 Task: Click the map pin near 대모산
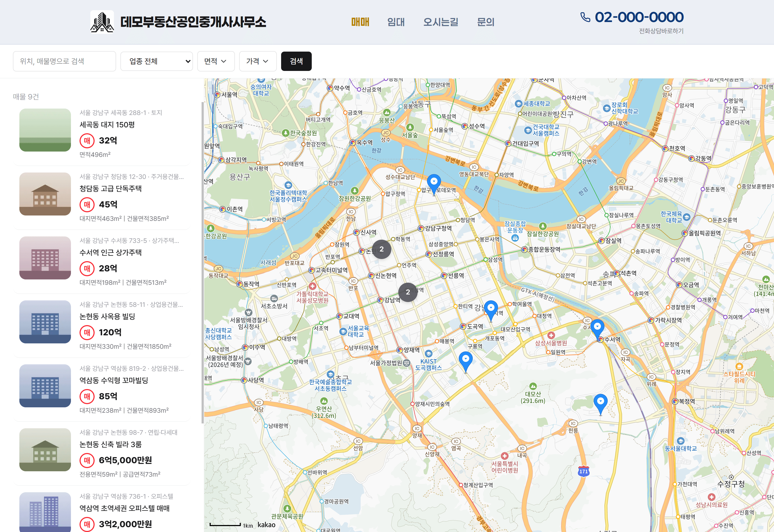coord(600,405)
